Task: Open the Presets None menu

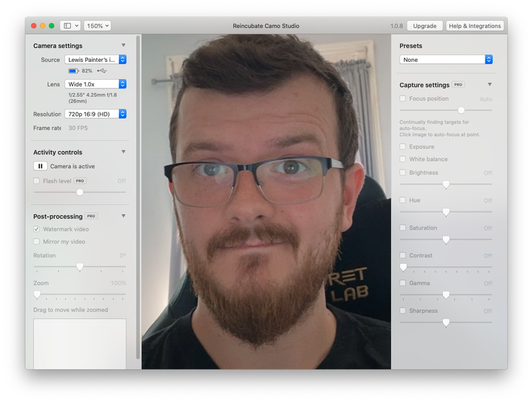Action: [x=446, y=60]
